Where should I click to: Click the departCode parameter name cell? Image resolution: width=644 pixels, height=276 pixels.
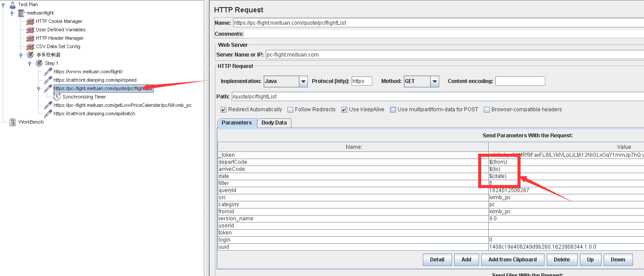[x=353, y=162]
